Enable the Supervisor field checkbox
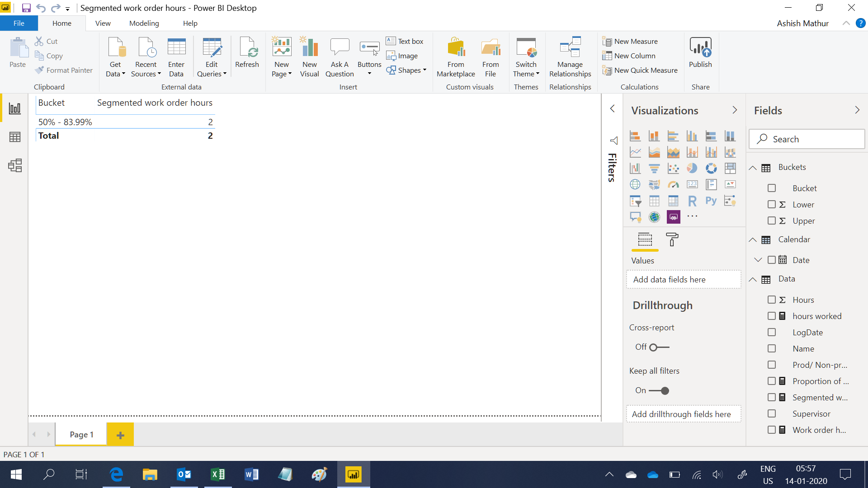Image resolution: width=868 pixels, height=488 pixels. click(772, 413)
